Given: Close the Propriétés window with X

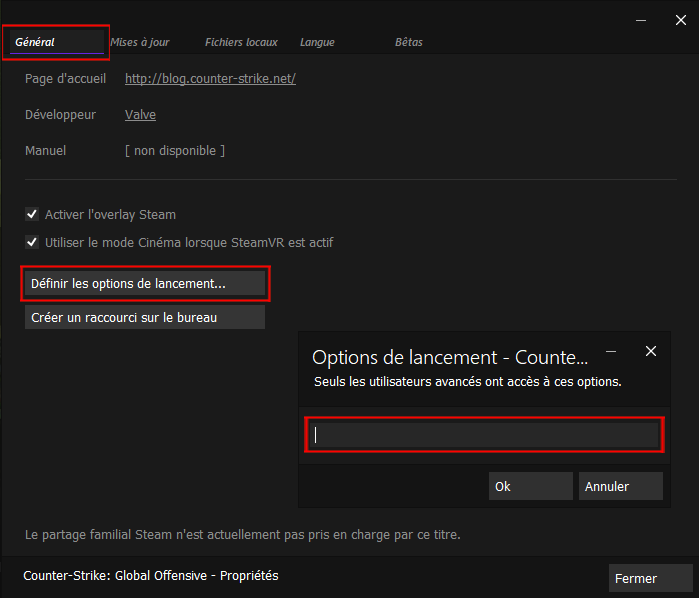Looking at the screenshot, I should point(681,20).
